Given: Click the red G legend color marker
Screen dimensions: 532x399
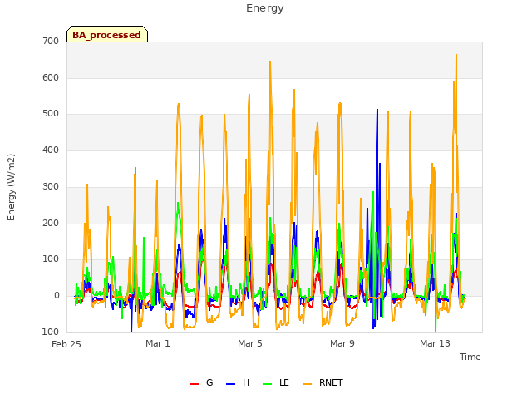Looking at the screenshot, I should coord(194,384).
